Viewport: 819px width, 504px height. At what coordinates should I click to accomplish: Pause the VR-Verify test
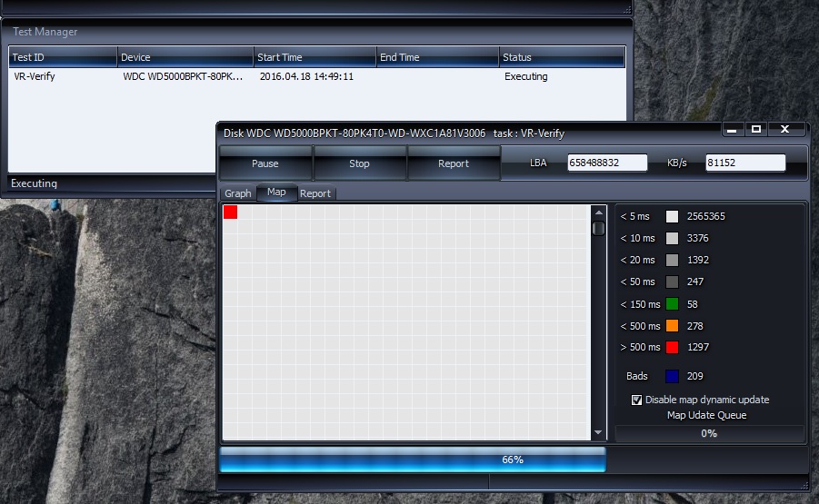coord(265,163)
